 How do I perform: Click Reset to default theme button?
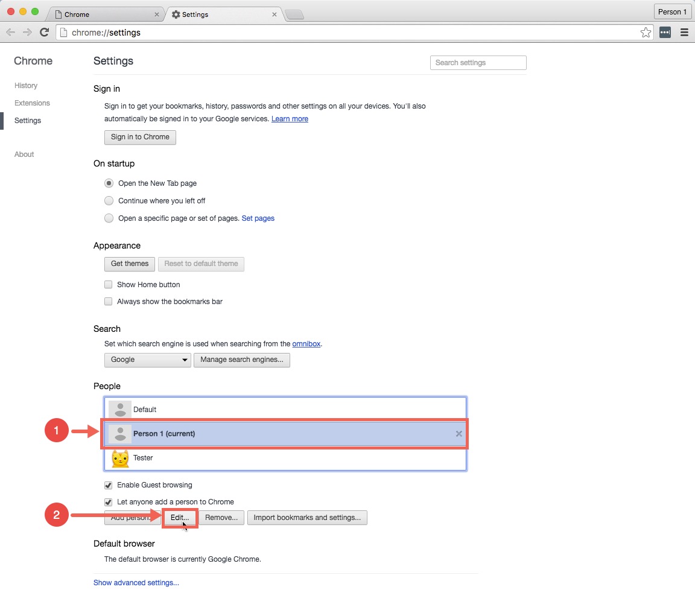point(202,264)
